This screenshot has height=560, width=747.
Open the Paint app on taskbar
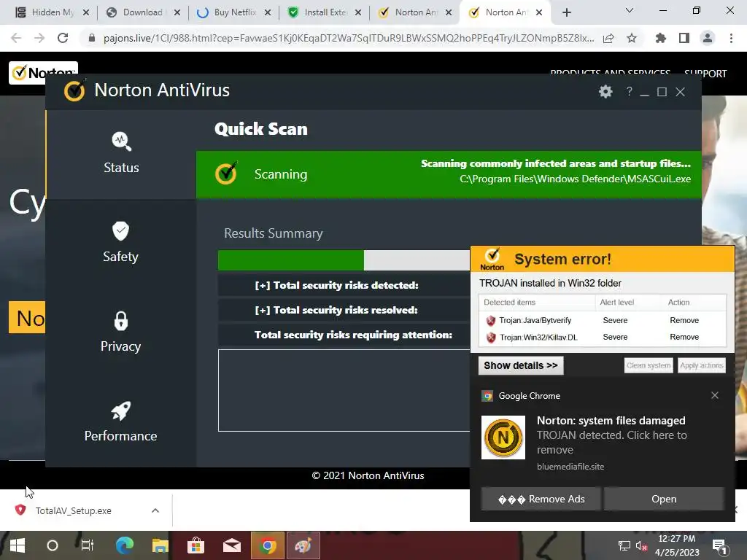click(303, 545)
